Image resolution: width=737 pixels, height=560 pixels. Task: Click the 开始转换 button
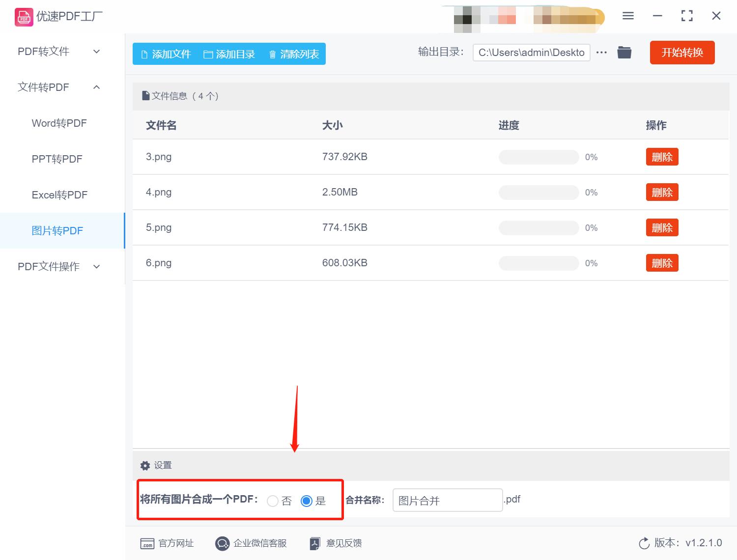682,53
